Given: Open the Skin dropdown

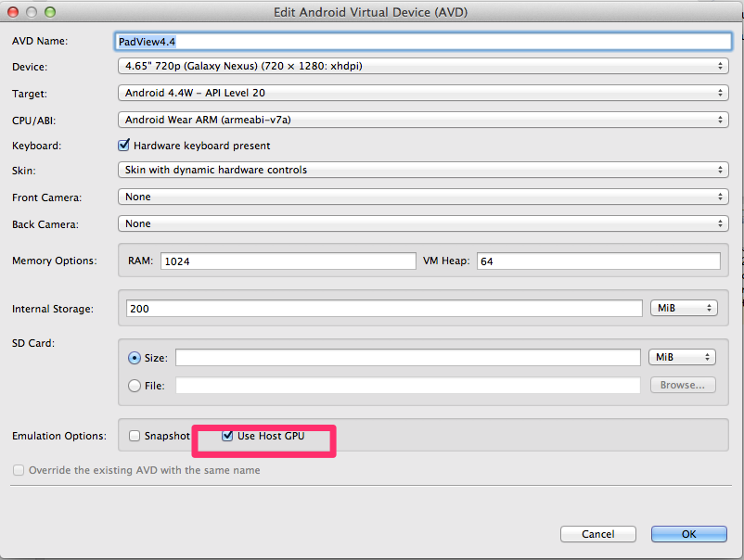Looking at the screenshot, I should pos(423,170).
